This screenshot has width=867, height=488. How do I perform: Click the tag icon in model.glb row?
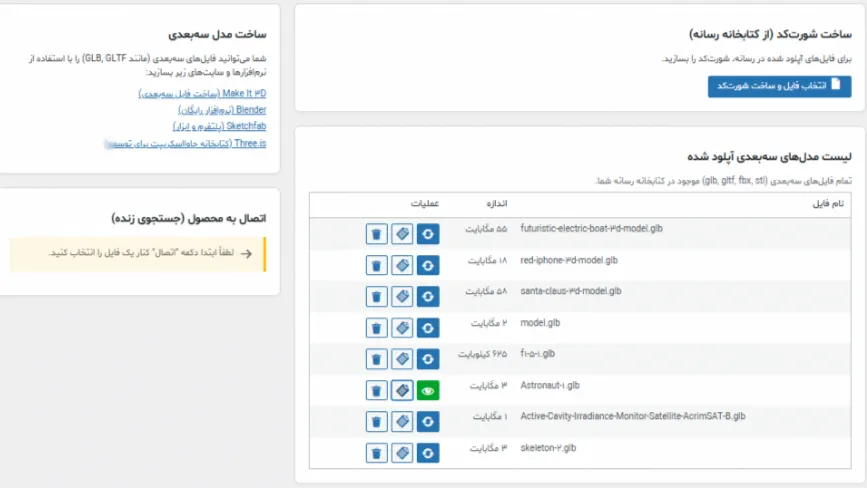402,328
